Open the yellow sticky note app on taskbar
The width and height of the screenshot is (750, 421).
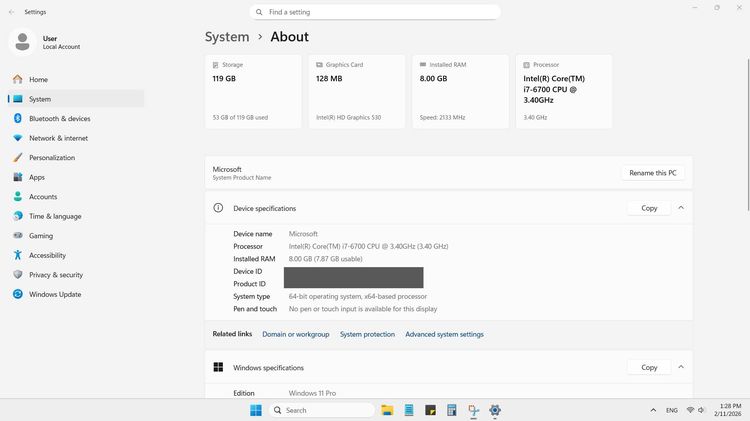pos(430,410)
